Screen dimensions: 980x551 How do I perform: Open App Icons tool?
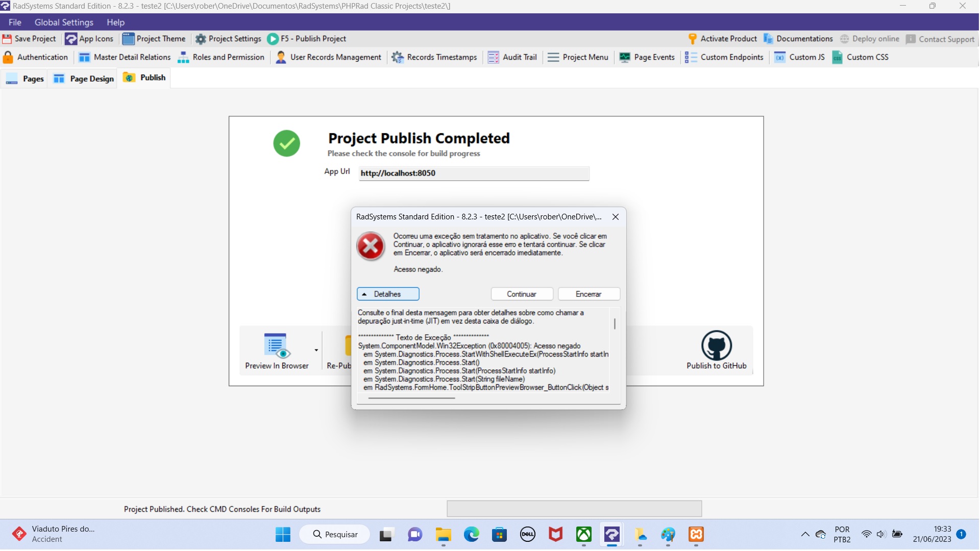(x=89, y=39)
